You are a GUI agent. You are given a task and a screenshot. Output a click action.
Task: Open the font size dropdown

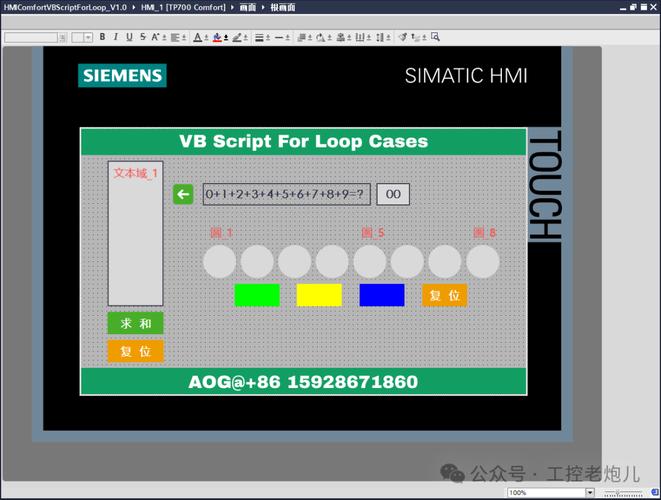88,37
